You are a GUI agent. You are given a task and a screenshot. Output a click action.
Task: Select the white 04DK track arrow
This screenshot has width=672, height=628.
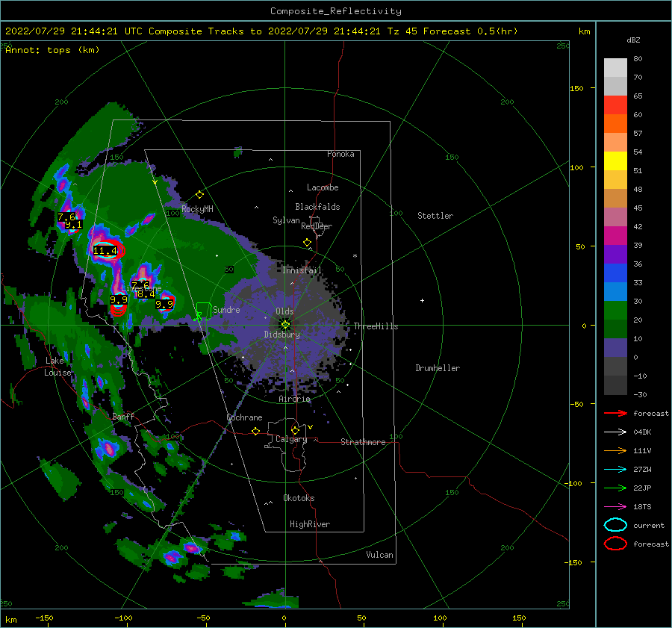[615, 432]
